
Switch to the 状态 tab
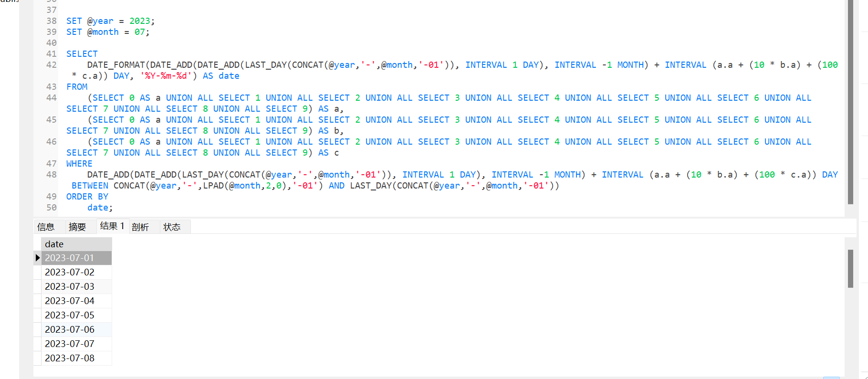click(x=172, y=227)
